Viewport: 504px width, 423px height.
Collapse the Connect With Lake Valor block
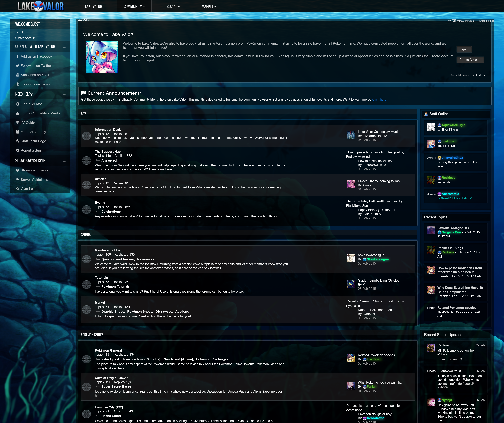(x=64, y=47)
